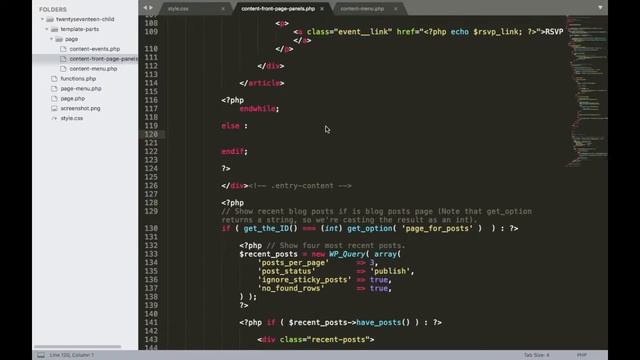Click the closing article tag
Image resolution: width=640 pixels, height=360 pixels.
pyautogui.click(x=262, y=83)
